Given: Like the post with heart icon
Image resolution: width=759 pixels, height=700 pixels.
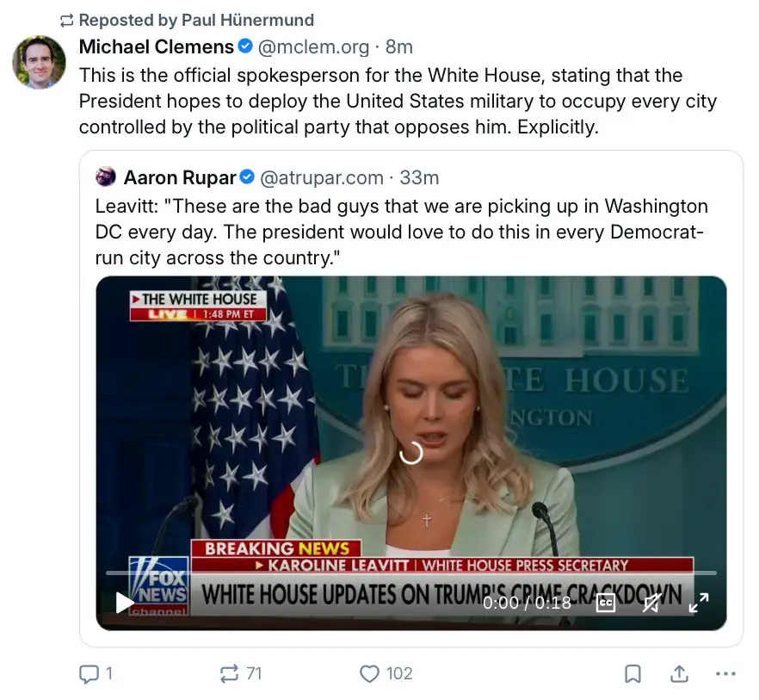Looking at the screenshot, I should coord(369,673).
